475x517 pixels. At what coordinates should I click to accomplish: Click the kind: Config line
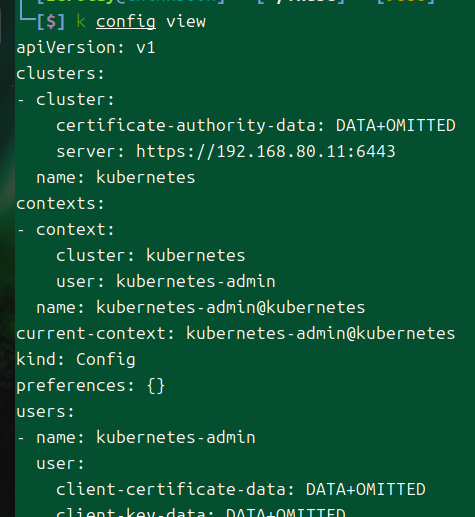pos(76,360)
